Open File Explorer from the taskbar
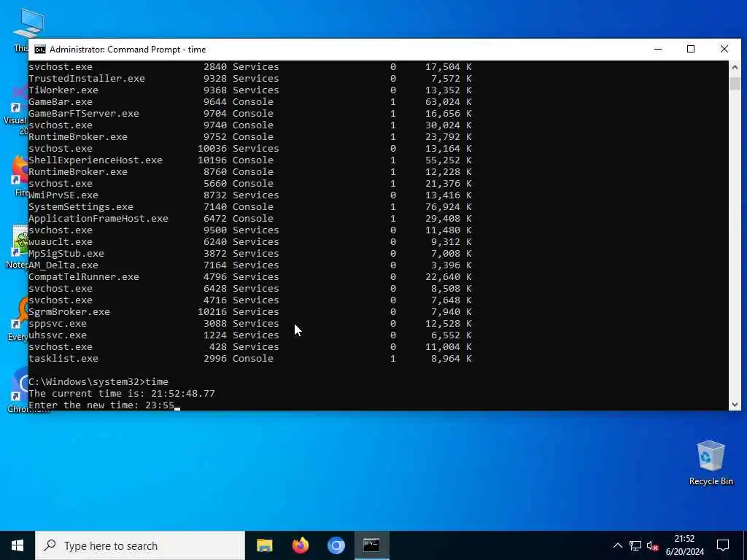 pyautogui.click(x=264, y=545)
